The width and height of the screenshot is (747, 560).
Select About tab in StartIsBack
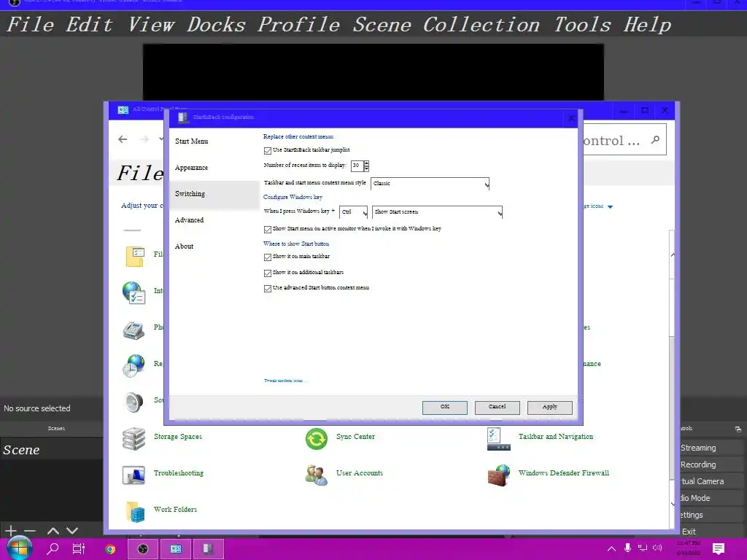214,246
